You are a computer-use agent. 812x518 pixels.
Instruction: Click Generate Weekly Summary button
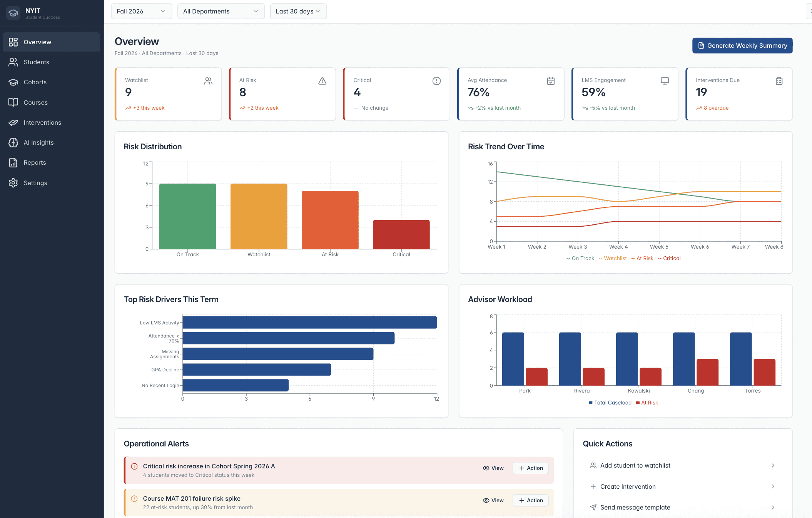tap(742, 45)
